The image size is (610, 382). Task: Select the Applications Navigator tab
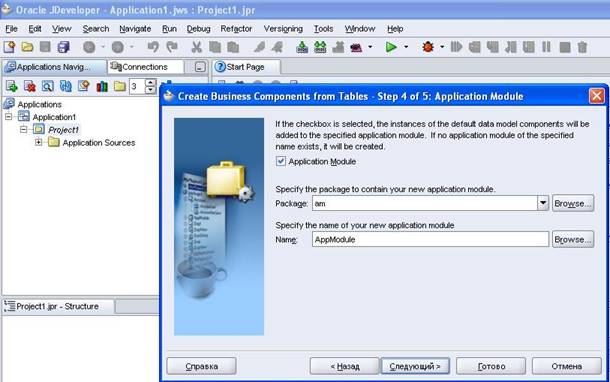pyautogui.click(x=53, y=67)
